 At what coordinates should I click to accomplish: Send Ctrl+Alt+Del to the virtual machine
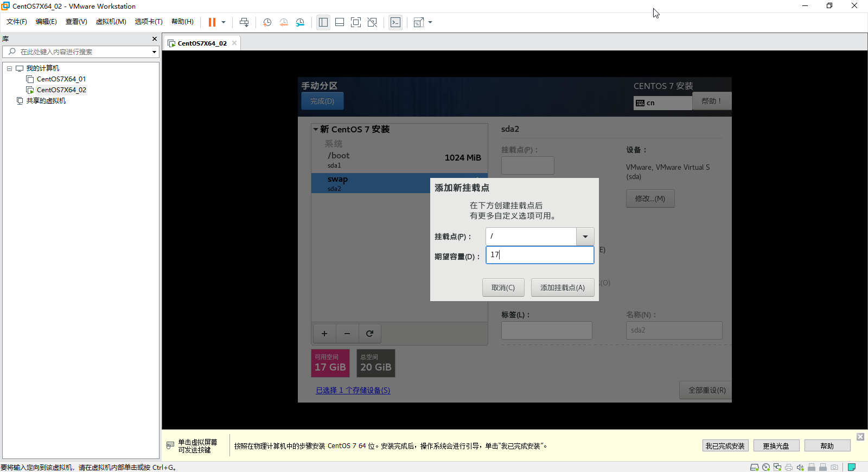pyautogui.click(x=244, y=22)
